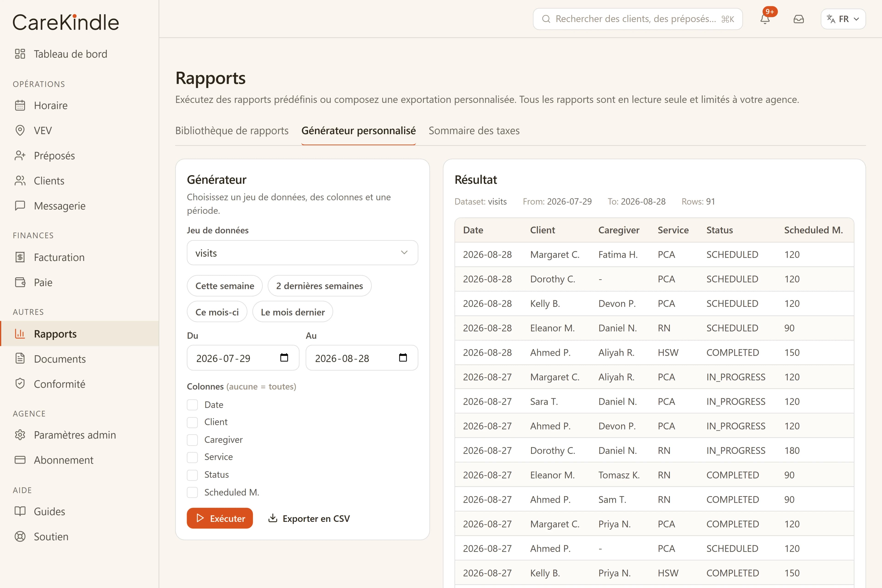Open Messagerie from the sidebar
The height and width of the screenshot is (588, 882).
pos(79,206)
